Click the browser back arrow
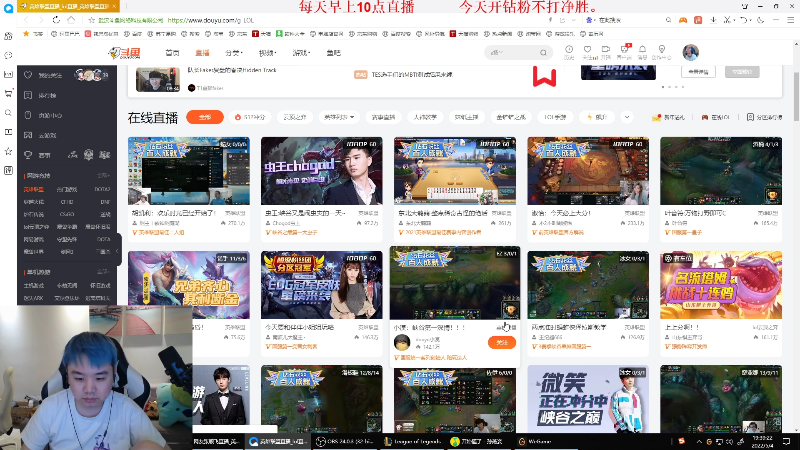Screen dimensions: 800x450 [26, 20]
